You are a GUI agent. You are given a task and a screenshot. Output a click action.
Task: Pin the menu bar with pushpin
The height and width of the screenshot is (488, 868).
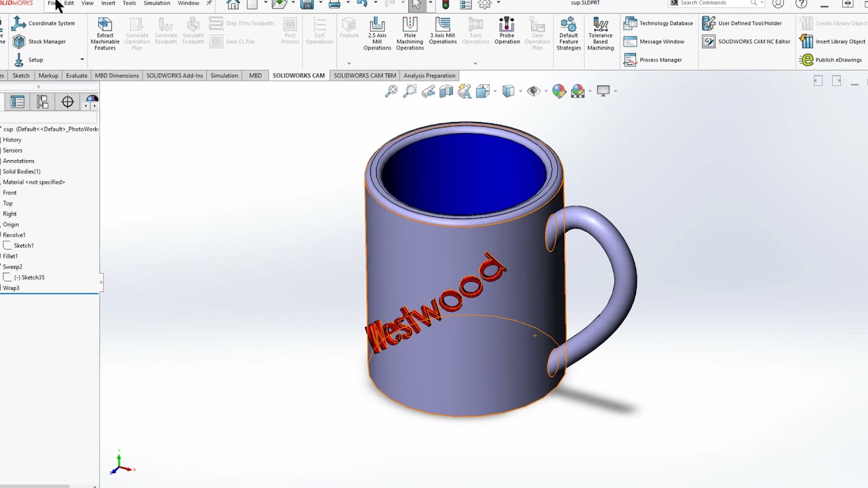tap(209, 3)
